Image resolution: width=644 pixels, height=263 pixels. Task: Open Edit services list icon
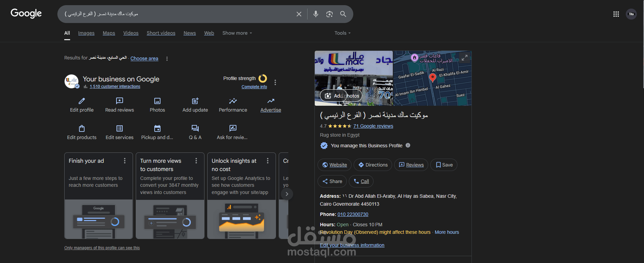click(x=120, y=128)
